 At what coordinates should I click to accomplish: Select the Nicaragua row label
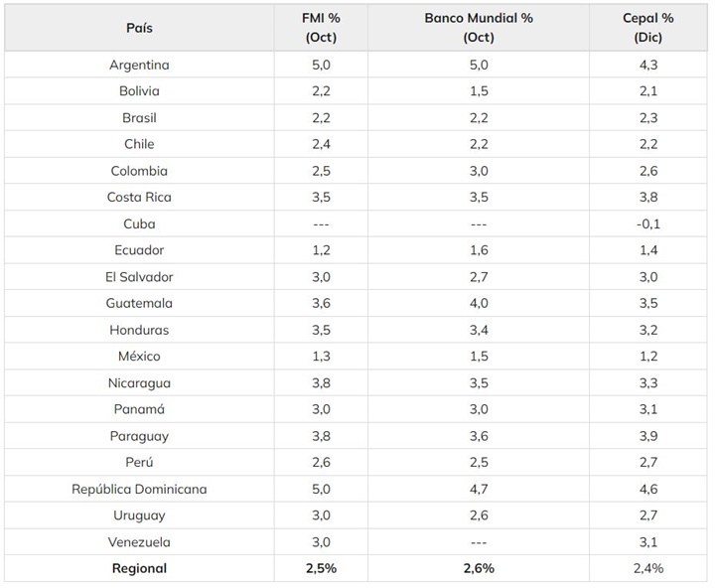pyautogui.click(x=139, y=382)
